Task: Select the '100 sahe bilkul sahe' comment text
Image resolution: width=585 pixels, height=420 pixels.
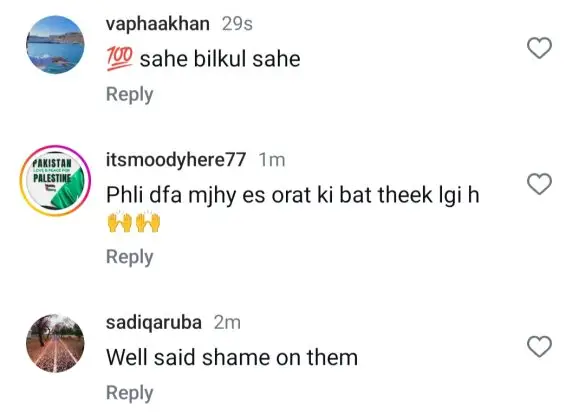Action: [x=203, y=59]
